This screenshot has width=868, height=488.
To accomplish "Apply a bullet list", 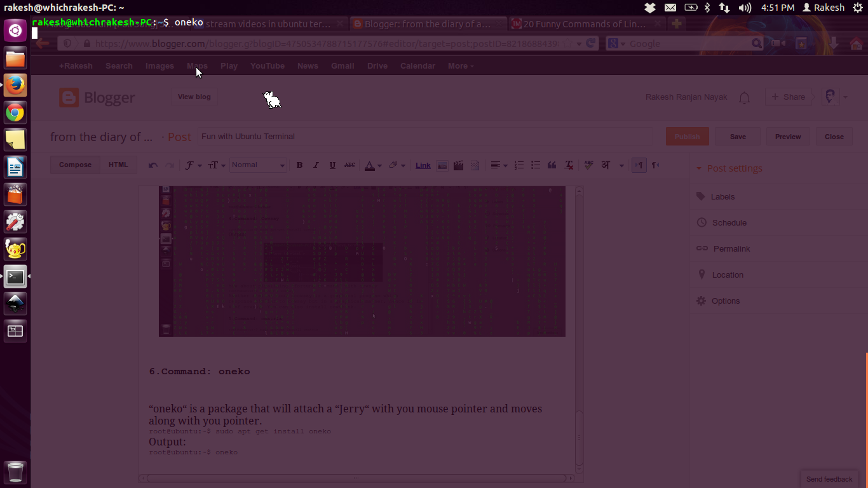I will [536, 165].
